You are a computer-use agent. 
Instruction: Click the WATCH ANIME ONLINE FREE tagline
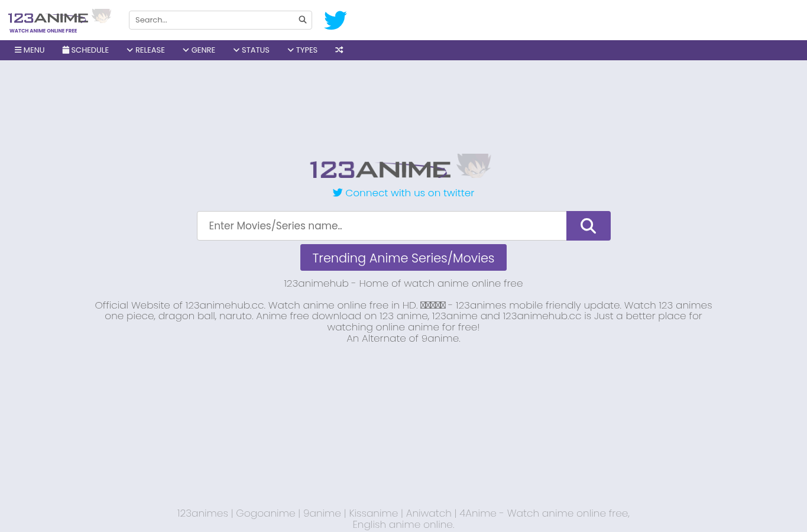coord(43,31)
